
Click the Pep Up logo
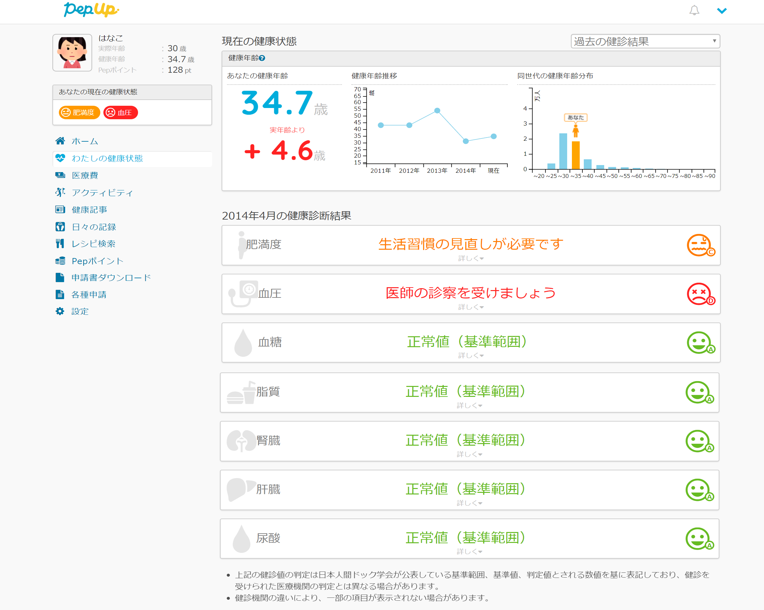click(x=91, y=10)
